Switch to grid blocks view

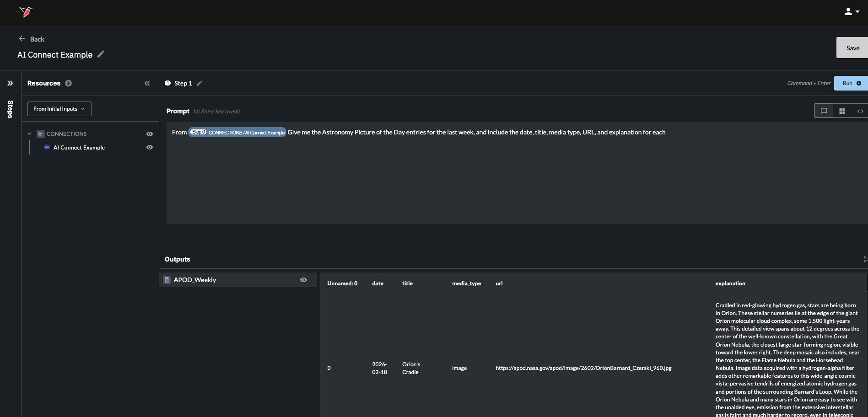pyautogui.click(x=842, y=111)
